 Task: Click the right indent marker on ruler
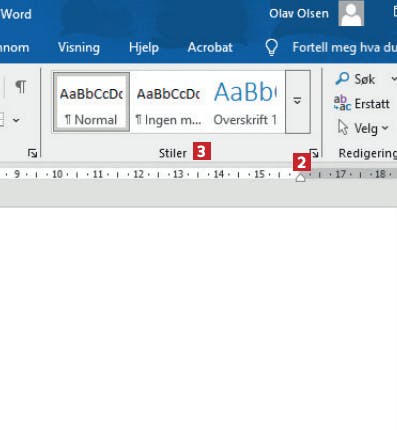(300, 177)
